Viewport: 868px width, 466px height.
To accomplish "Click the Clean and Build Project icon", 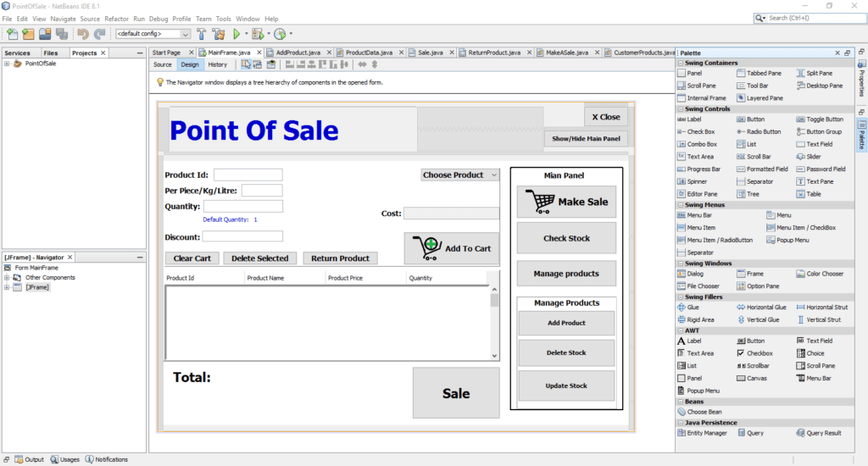I will pos(219,34).
